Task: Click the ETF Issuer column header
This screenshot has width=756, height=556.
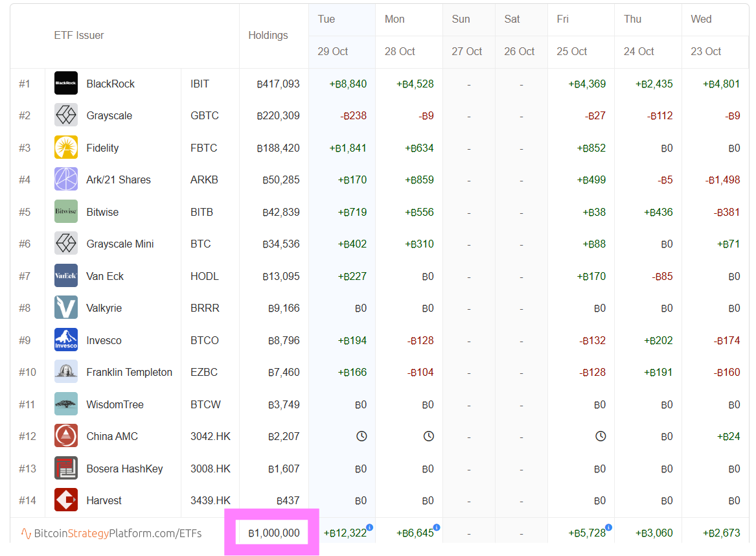Action: pyautogui.click(x=79, y=36)
